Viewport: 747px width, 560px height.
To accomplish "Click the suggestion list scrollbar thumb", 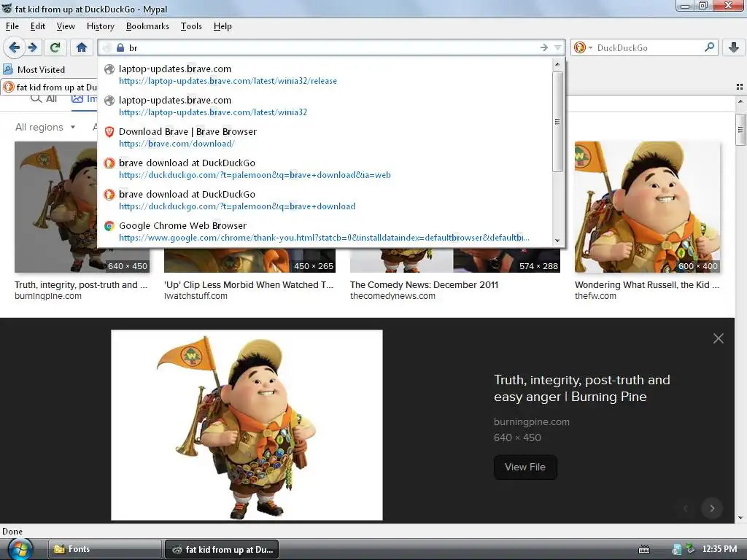I will (x=557, y=122).
